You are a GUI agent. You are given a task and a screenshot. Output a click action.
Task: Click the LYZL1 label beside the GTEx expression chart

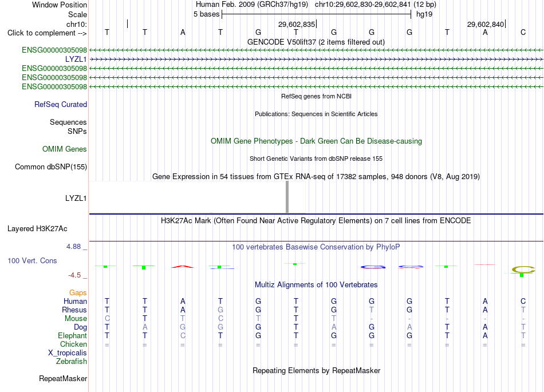point(76,198)
